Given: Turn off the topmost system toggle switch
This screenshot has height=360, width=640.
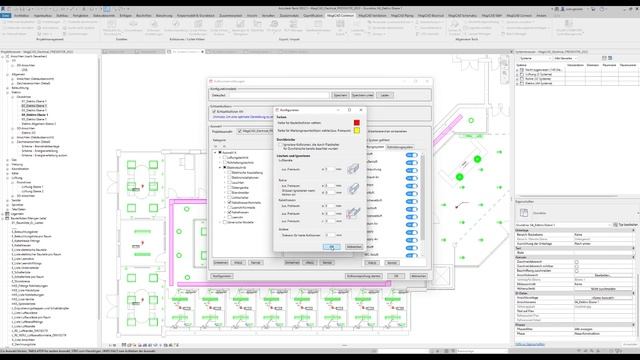Looking at the screenshot, I should coord(411,155).
